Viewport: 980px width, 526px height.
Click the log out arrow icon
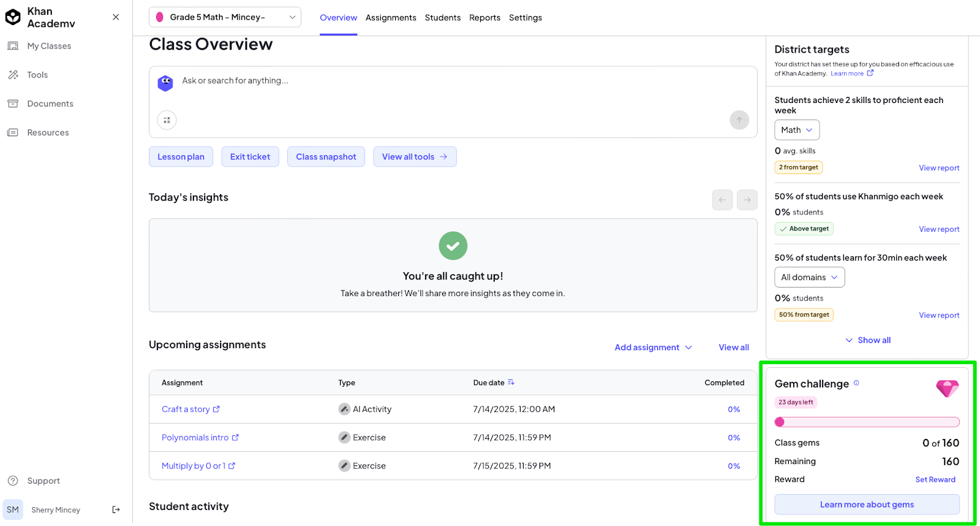[116, 509]
